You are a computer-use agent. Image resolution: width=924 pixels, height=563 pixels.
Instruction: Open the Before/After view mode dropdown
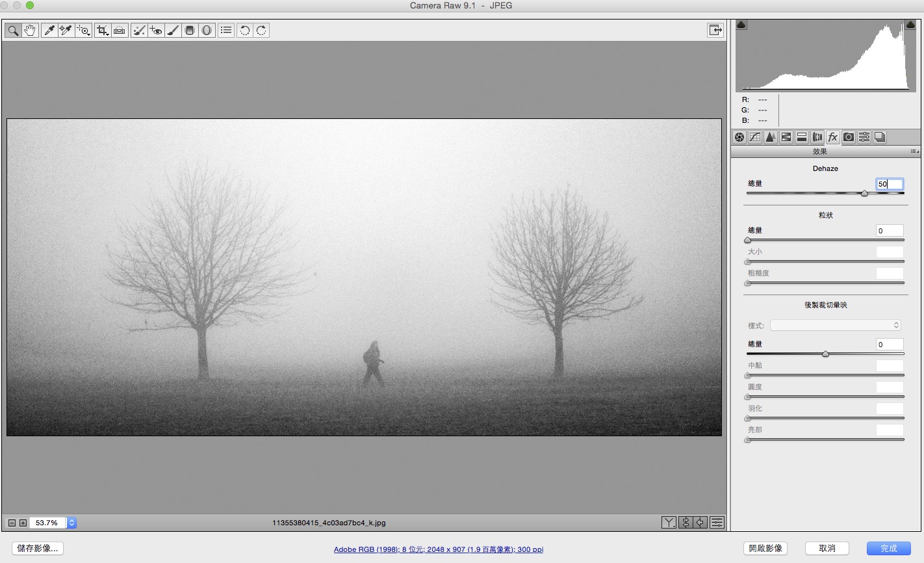tap(669, 523)
